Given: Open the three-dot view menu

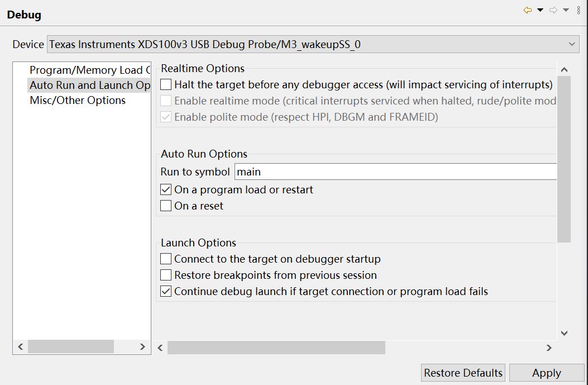Looking at the screenshot, I should point(579,10).
